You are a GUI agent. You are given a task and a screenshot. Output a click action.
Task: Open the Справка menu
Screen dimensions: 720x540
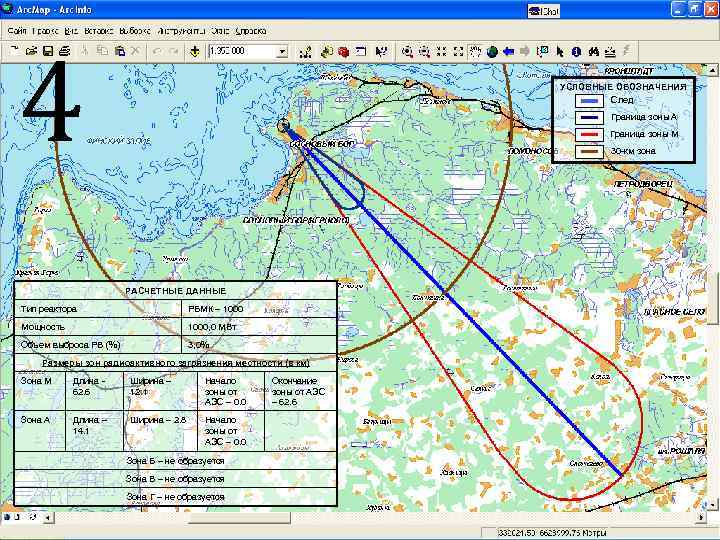251,31
